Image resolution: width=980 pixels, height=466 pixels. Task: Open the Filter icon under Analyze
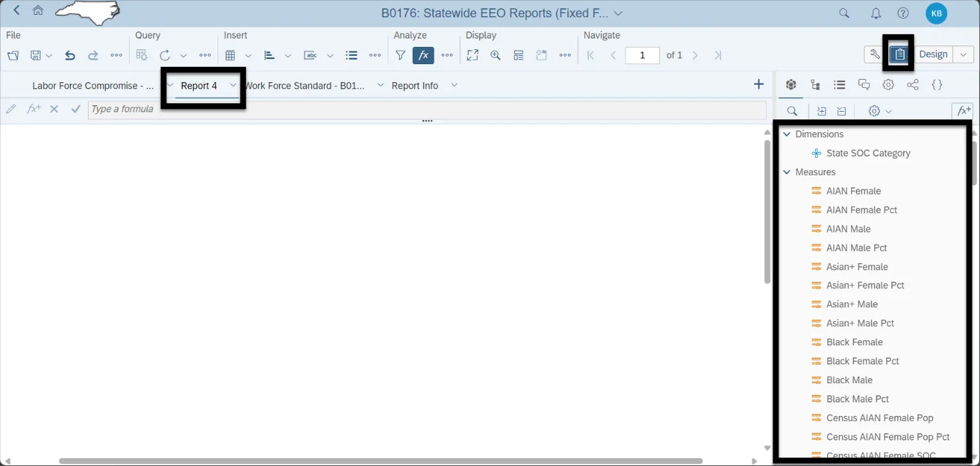point(400,55)
